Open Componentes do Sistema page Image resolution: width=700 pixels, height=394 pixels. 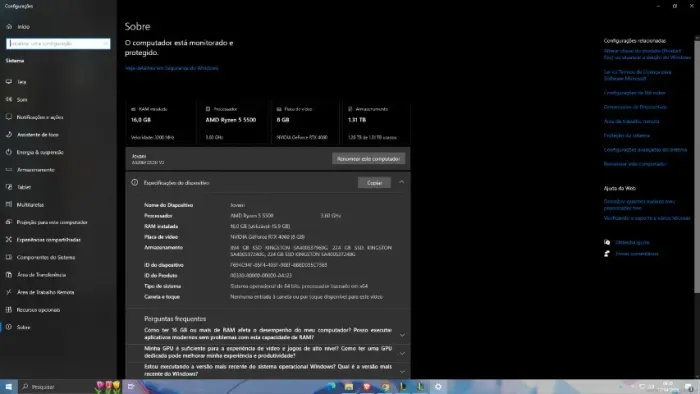coord(40,257)
